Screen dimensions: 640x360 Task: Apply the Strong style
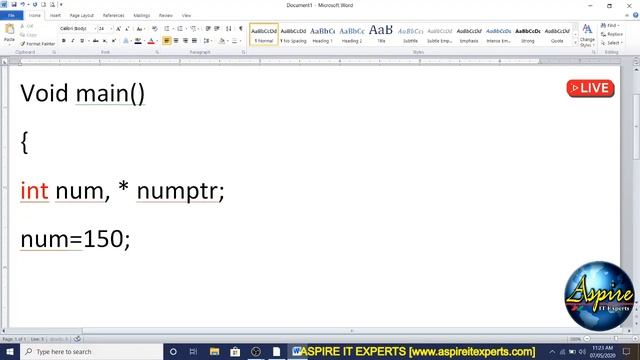[527, 35]
